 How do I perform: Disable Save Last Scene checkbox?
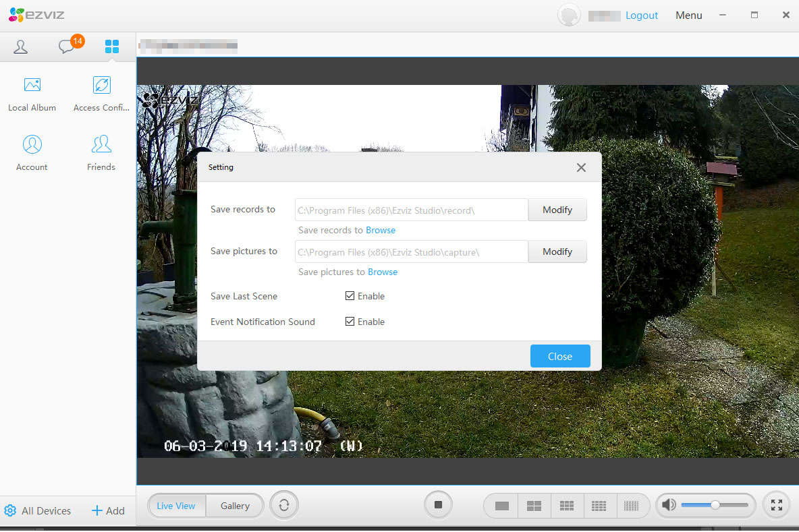[350, 296]
